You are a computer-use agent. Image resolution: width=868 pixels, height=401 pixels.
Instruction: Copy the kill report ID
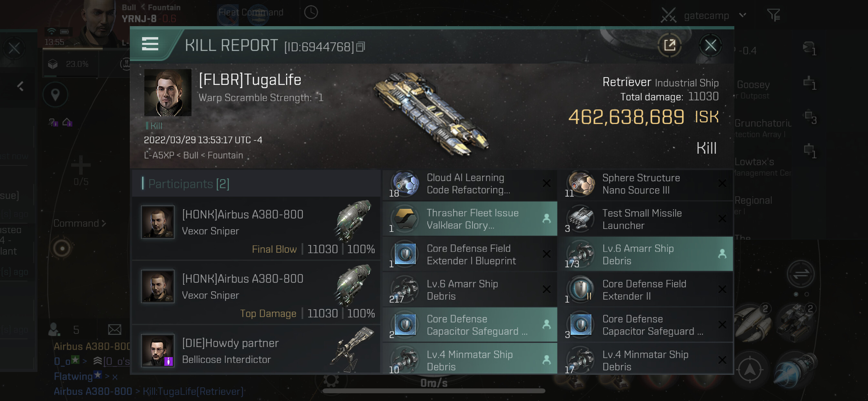[x=361, y=47]
